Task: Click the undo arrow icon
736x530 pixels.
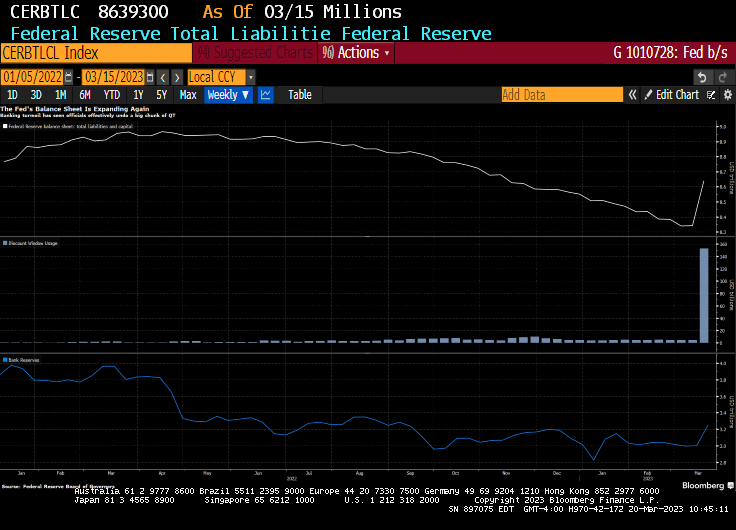Action: point(702,77)
